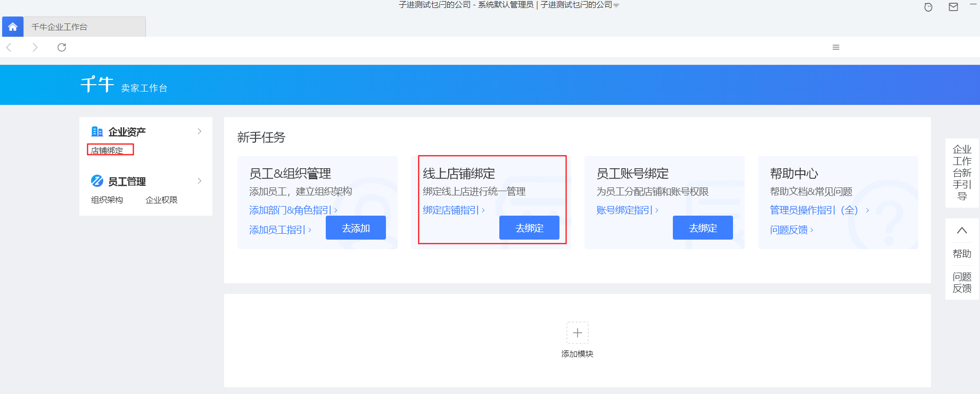Open the hamburger menu icon
Viewport: 980px width, 394px height.
836,47
